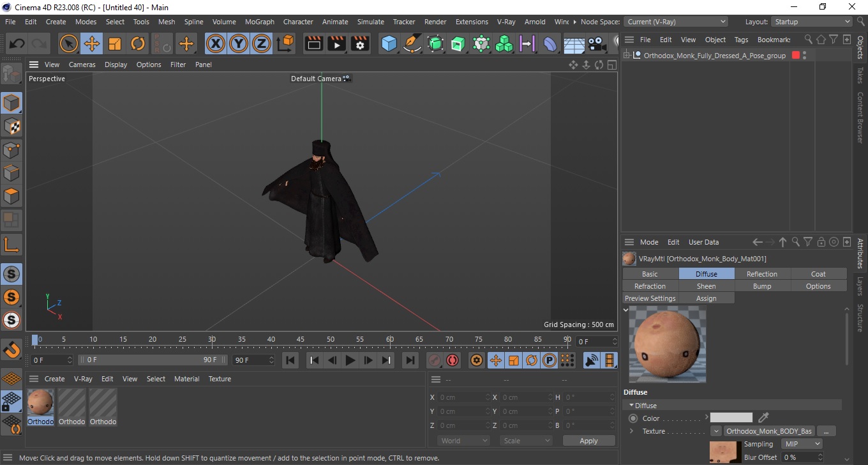The height and width of the screenshot is (465, 868).
Task: Open the Scale mode dropdown
Action: point(527,441)
